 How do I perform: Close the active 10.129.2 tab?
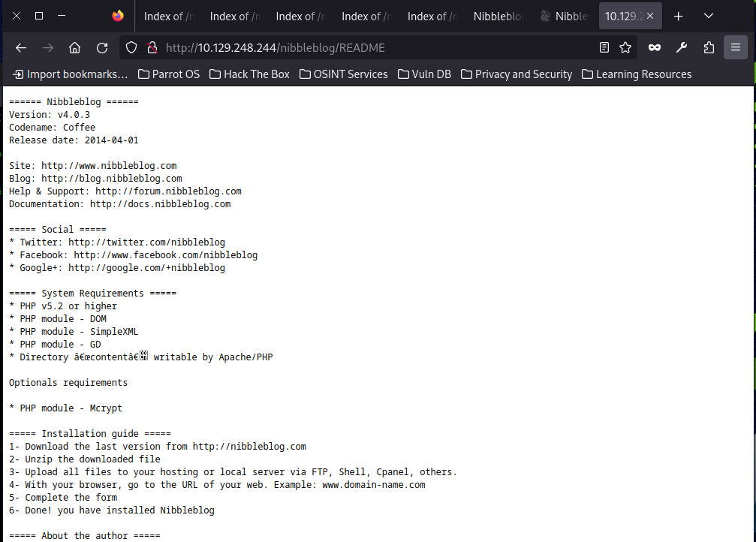[650, 16]
